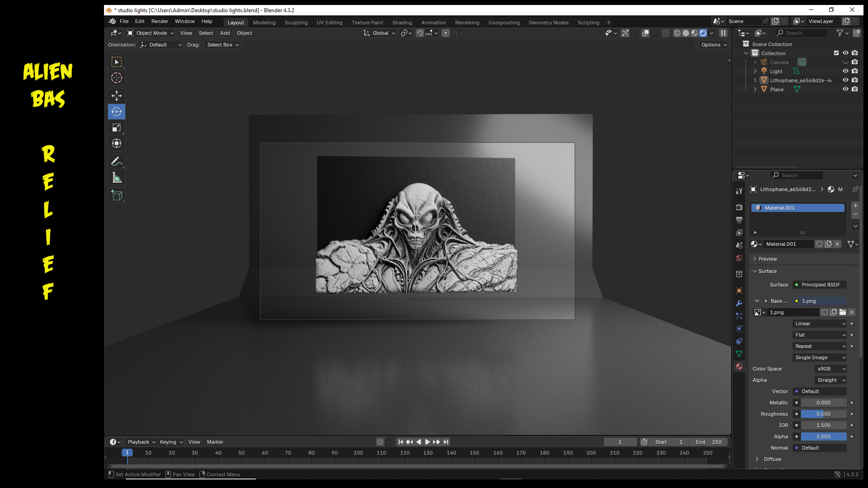Viewport: 868px width, 488px height.
Task: Select the Add Cube tool
Action: coord(117,195)
